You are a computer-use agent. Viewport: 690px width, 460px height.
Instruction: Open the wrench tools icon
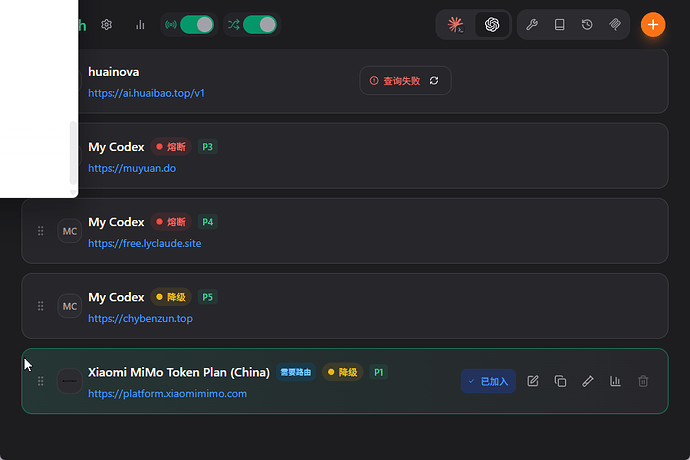pyautogui.click(x=532, y=25)
